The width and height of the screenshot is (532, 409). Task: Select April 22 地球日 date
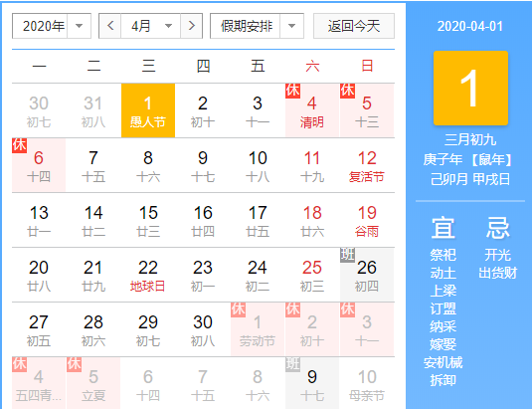(148, 275)
